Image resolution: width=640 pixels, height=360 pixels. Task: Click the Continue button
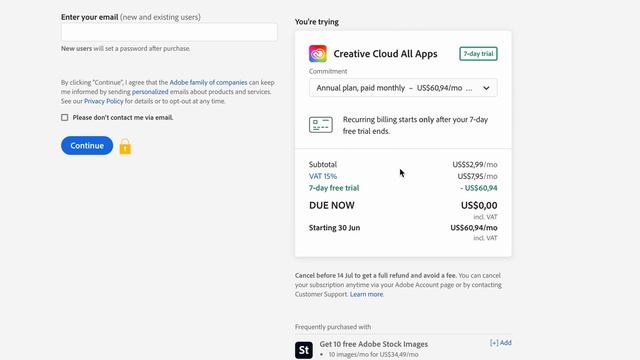pos(87,145)
